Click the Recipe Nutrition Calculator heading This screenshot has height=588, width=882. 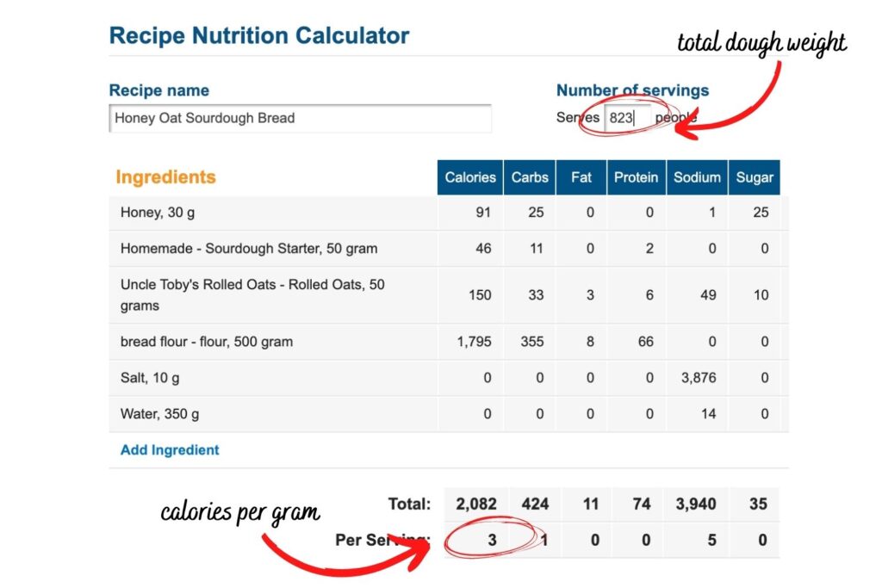[259, 36]
